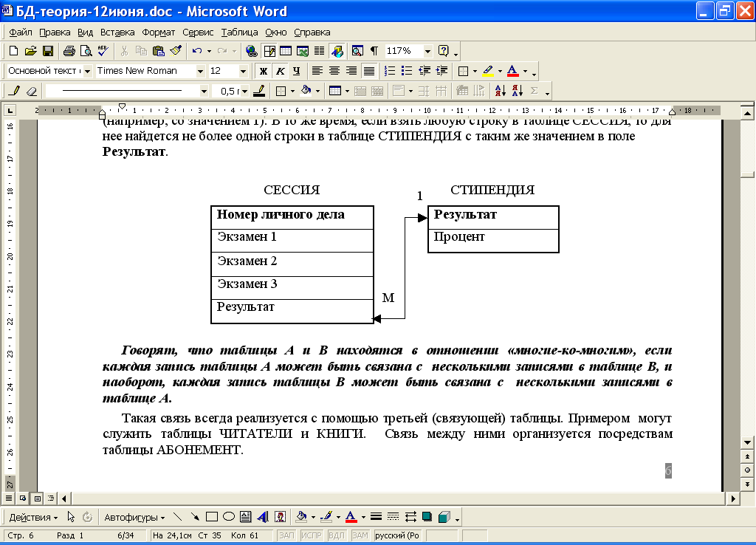Open the Таблица menu
Viewport: 756px width, 545px height.
coord(240,32)
